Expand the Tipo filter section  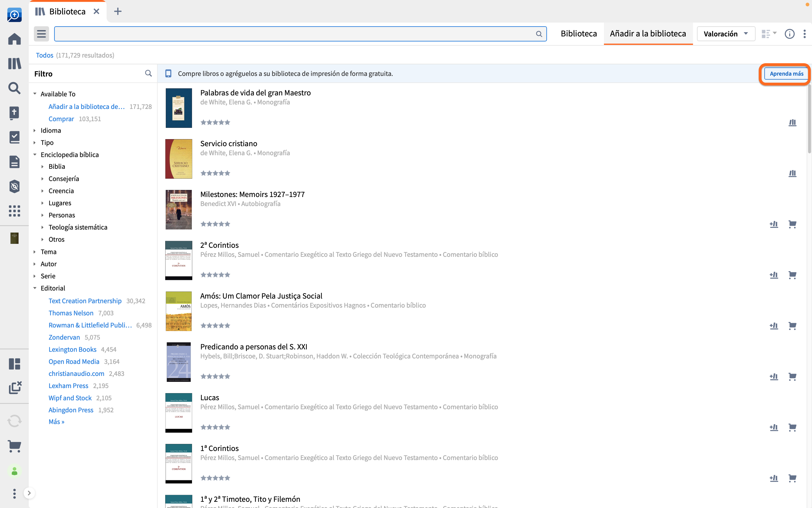pyautogui.click(x=35, y=143)
